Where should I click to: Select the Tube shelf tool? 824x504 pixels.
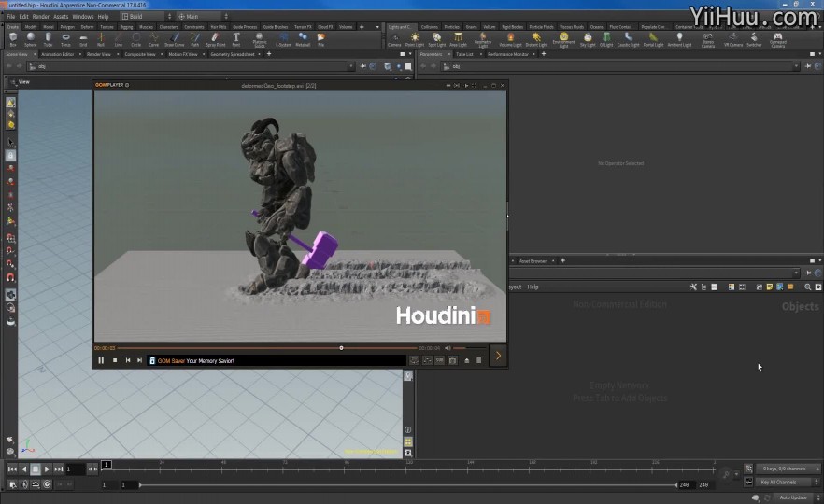point(48,39)
